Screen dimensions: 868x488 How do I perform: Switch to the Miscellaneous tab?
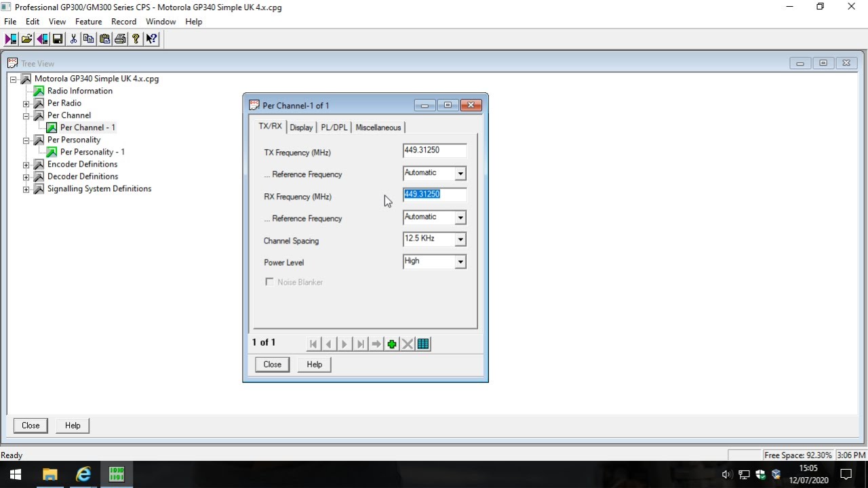point(378,127)
